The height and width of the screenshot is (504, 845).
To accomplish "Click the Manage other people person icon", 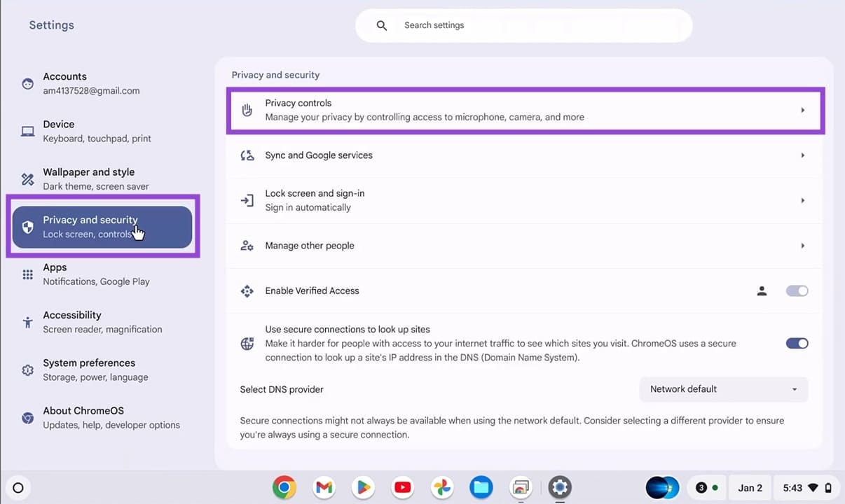I will [x=247, y=246].
